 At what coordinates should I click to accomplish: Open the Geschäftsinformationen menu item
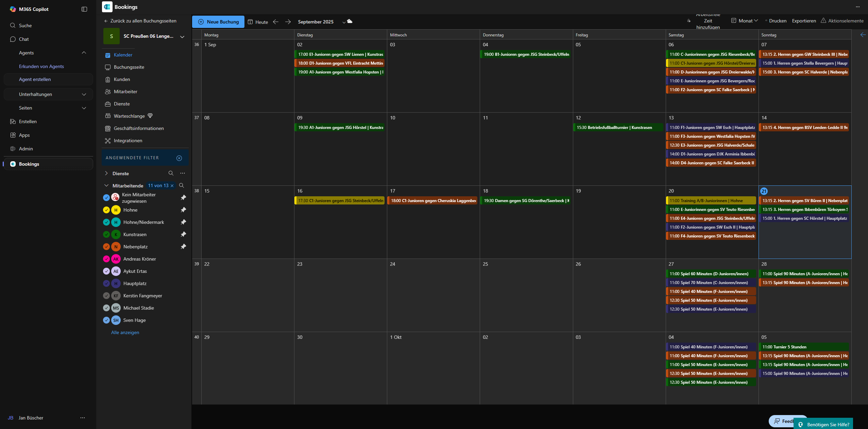[x=139, y=128]
